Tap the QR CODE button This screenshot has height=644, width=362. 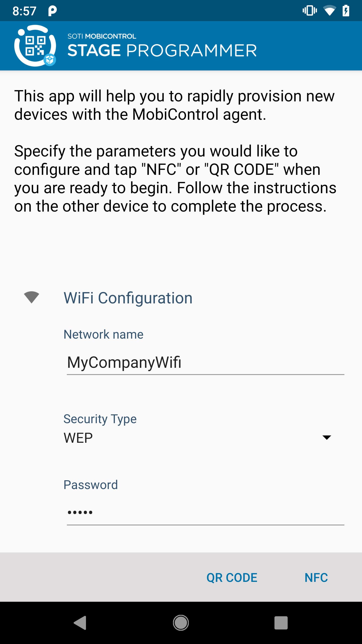coord(232,578)
